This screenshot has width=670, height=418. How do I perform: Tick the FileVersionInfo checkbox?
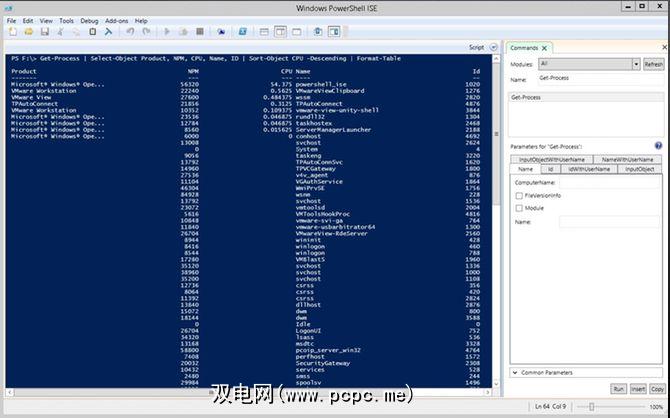[x=519, y=196]
